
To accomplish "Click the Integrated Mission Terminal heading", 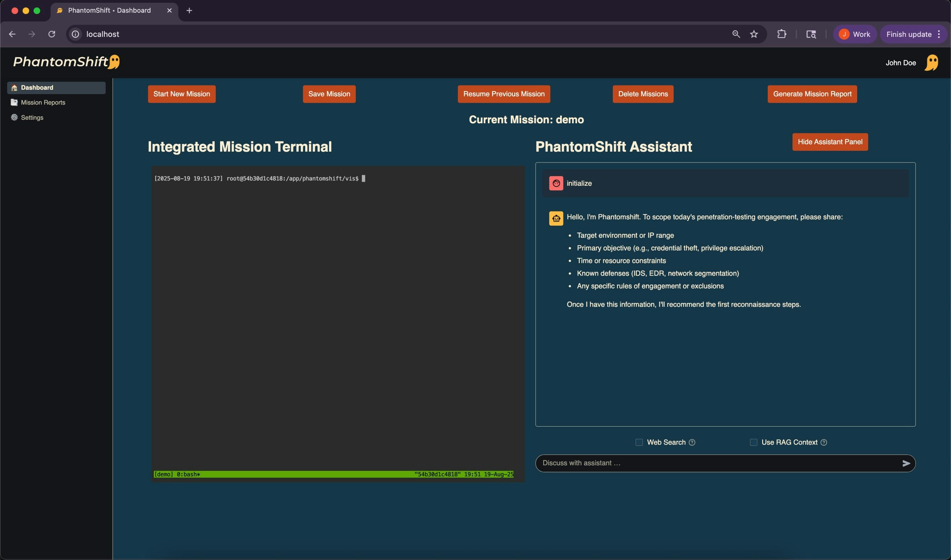I will [240, 147].
